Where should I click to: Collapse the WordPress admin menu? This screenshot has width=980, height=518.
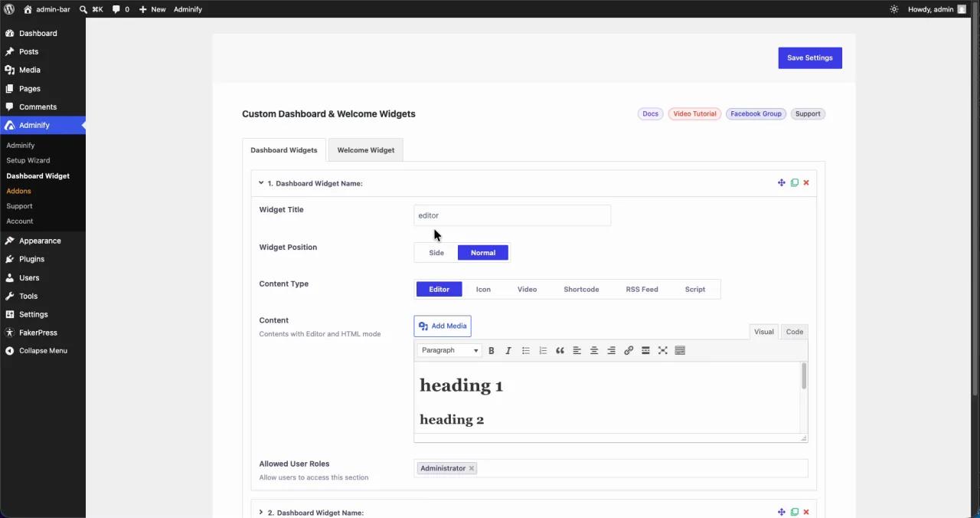[43, 350]
